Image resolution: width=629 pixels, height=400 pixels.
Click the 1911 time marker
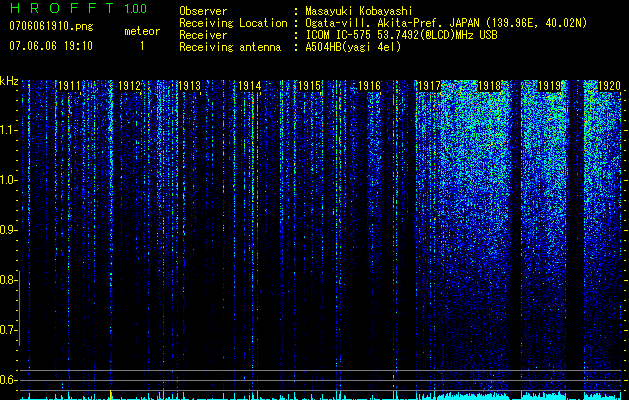click(69, 86)
